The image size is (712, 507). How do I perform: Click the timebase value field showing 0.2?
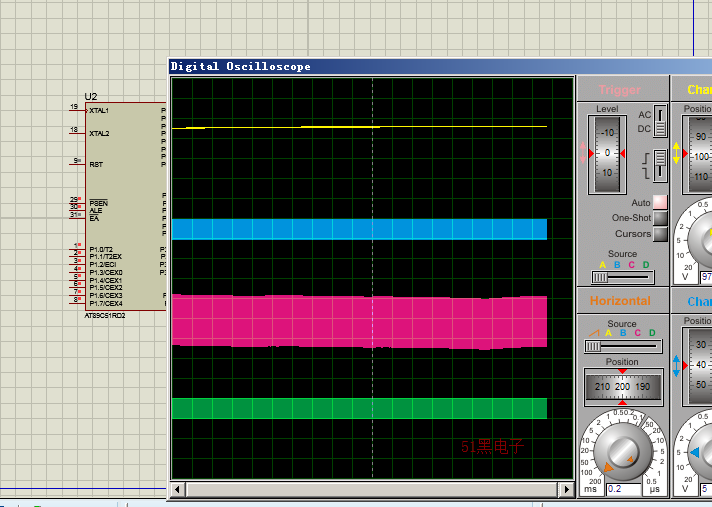point(623,489)
